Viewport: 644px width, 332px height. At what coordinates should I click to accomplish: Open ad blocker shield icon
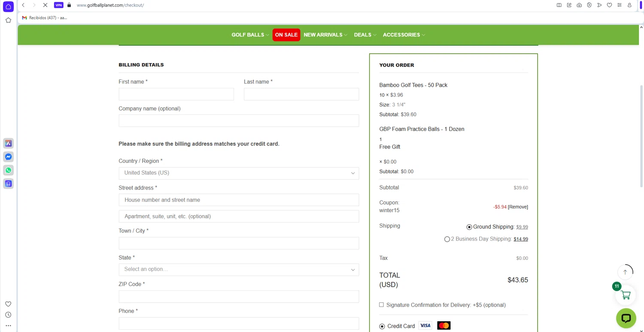pos(589,5)
